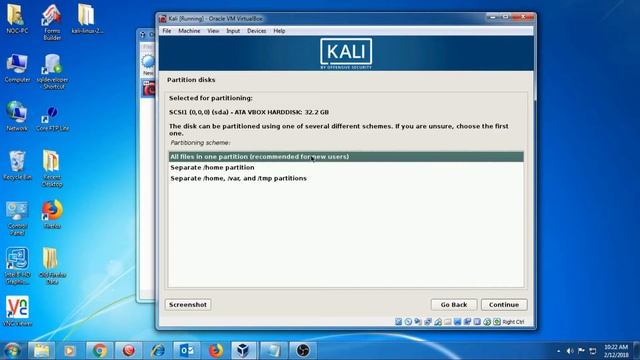Select the Firefox desktop shortcut
This screenshot has height=360, width=640.
point(52,214)
